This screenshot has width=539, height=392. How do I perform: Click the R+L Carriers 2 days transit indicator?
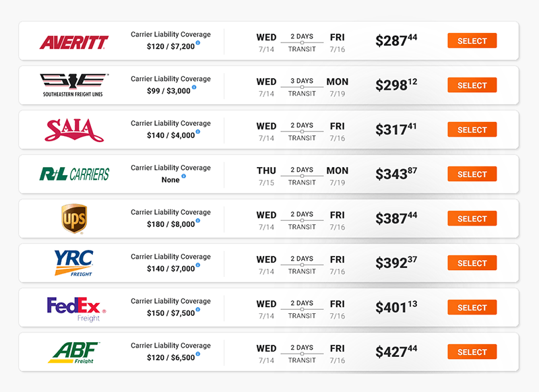click(302, 176)
